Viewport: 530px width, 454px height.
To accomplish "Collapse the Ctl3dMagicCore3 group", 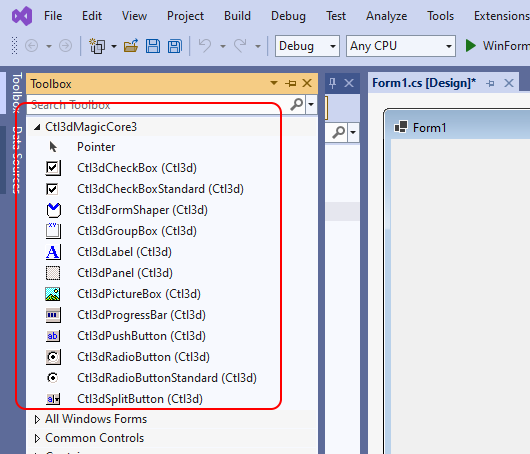I will pyautogui.click(x=37, y=127).
